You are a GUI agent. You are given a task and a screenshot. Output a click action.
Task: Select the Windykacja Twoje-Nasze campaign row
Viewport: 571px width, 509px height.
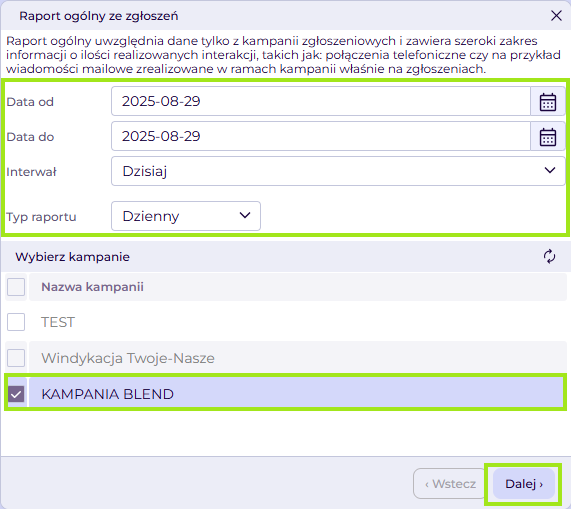point(285,358)
